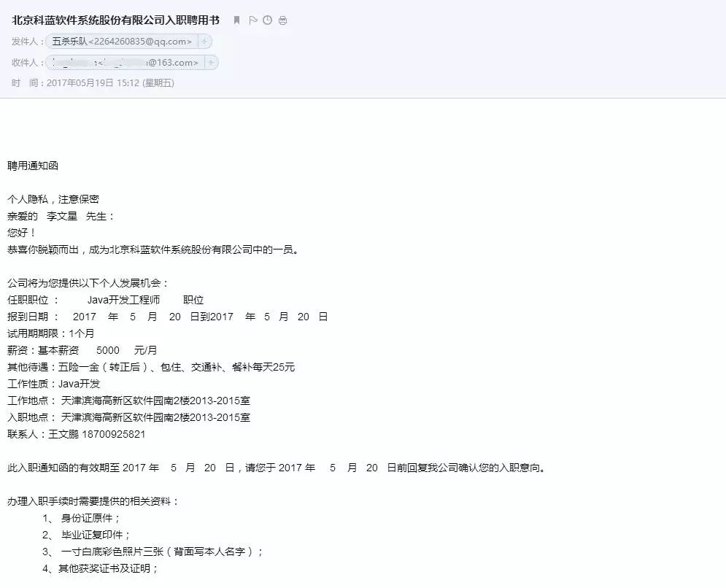Select list item 1、身份证原件
Image resolution: width=726 pixels, height=588 pixels.
point(82,518)
